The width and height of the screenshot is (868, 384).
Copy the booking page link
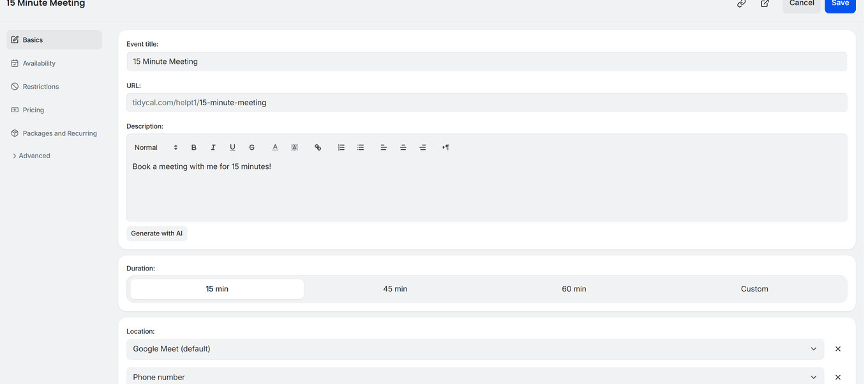741,4
